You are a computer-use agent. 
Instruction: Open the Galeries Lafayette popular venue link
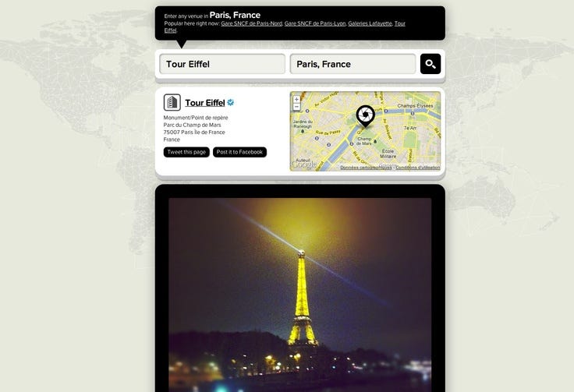370,23
